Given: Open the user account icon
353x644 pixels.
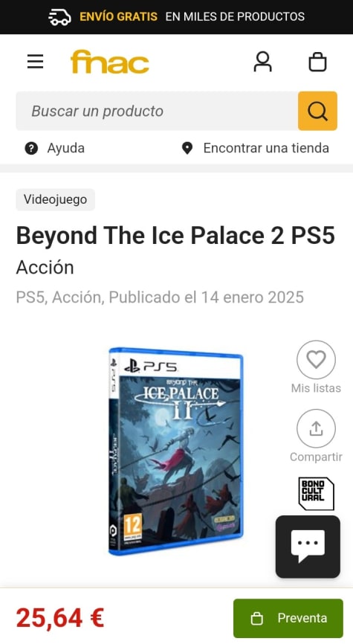Looking at the screenshot, I should 262,62.
